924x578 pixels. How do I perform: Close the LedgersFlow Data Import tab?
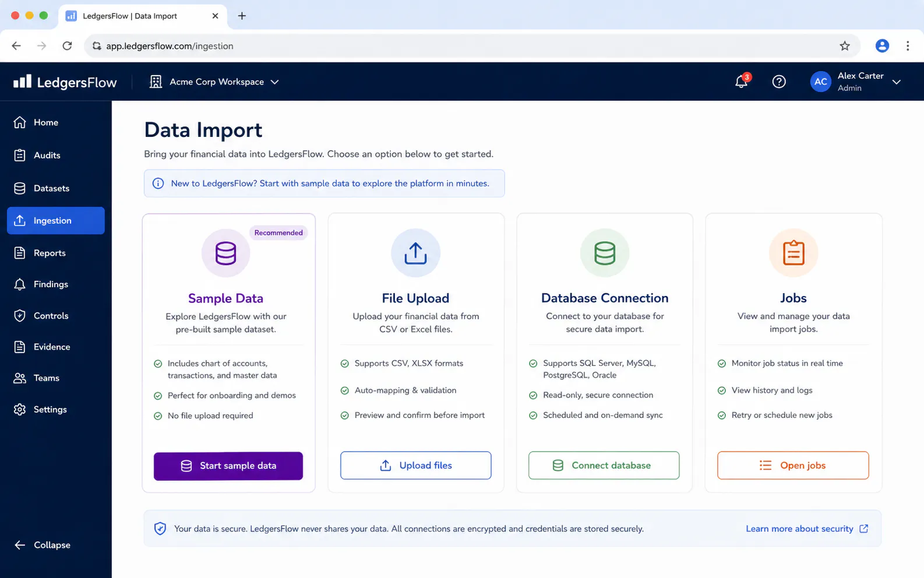point(215,16)
